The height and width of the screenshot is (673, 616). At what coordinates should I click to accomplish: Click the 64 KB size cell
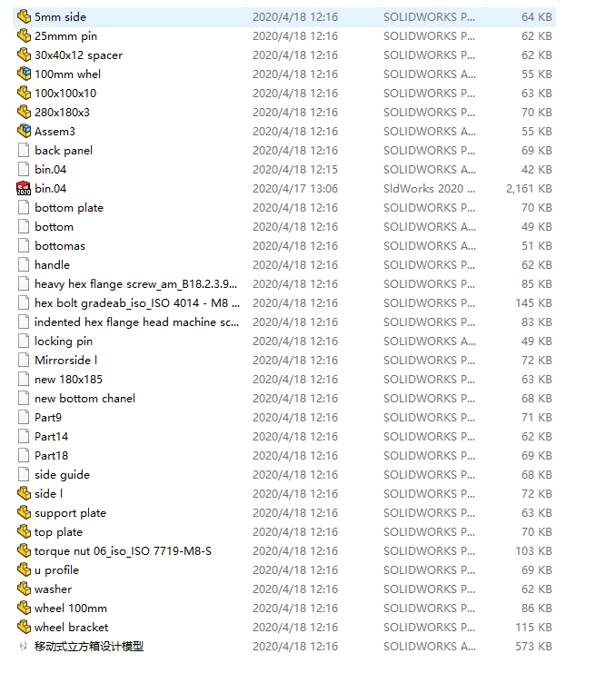point(537,16)
